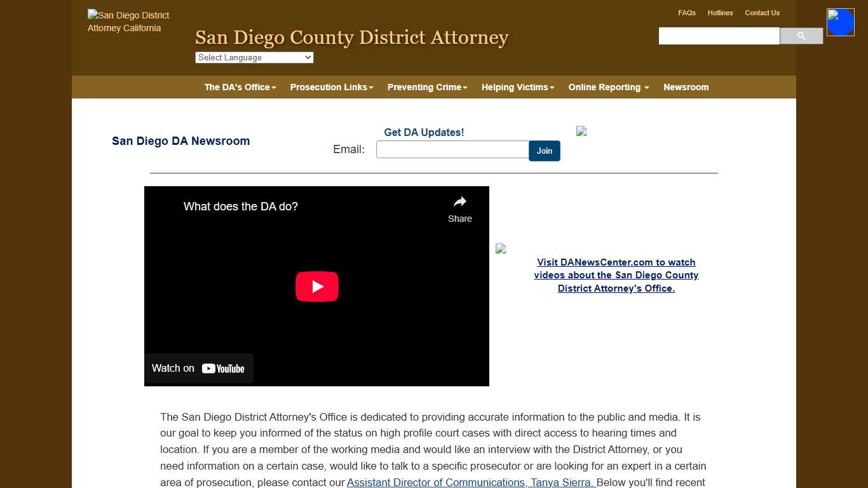
Task: Open the Online Reporting dropdown
Action: click(607, 87)
